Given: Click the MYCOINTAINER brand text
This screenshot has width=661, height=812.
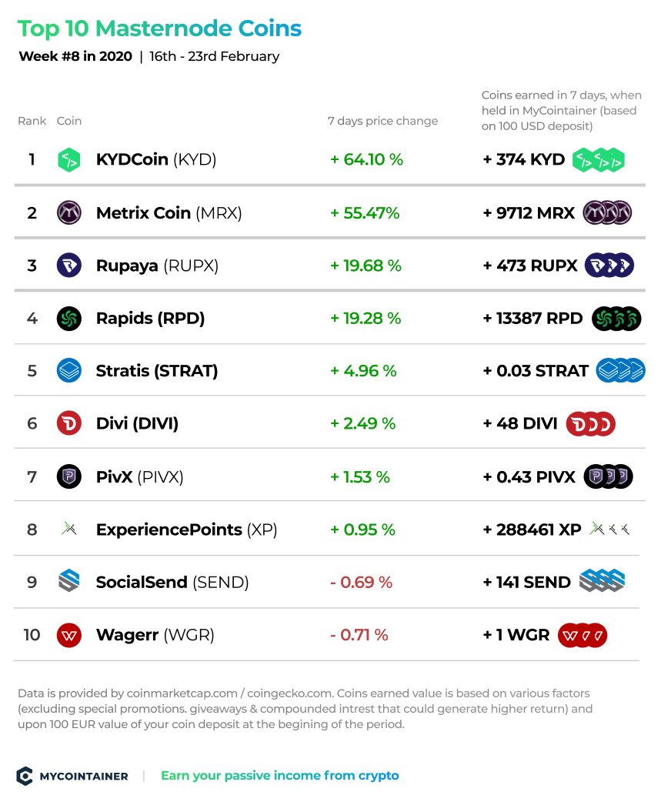Looking at the screenshot, I should (x=84, y=777).
